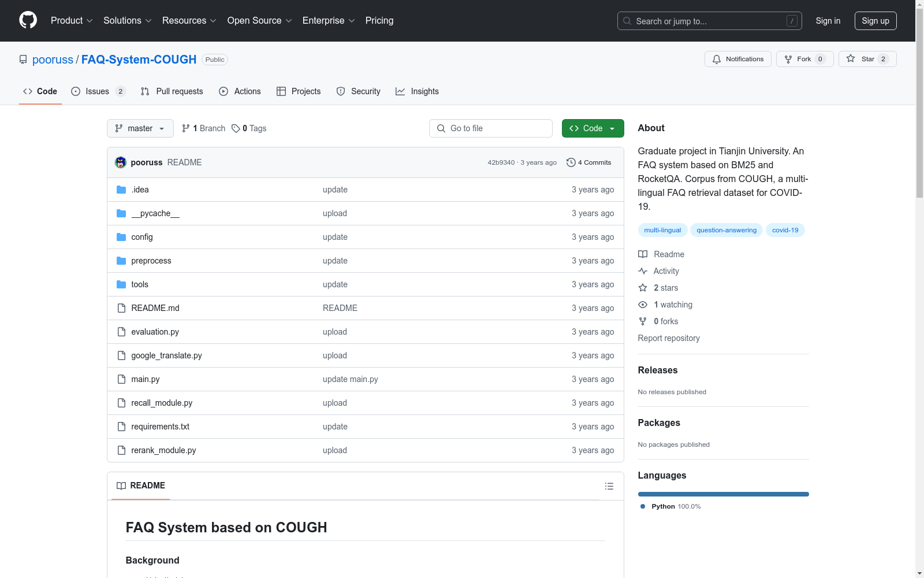
Task: Click the main.py file icon
Action: [x=121, y=379]
